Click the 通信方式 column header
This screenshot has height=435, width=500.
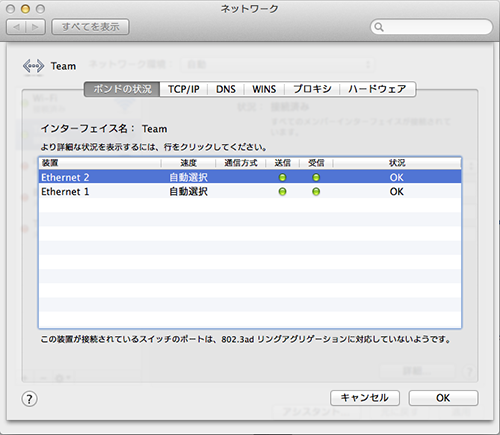click(241, 163)
